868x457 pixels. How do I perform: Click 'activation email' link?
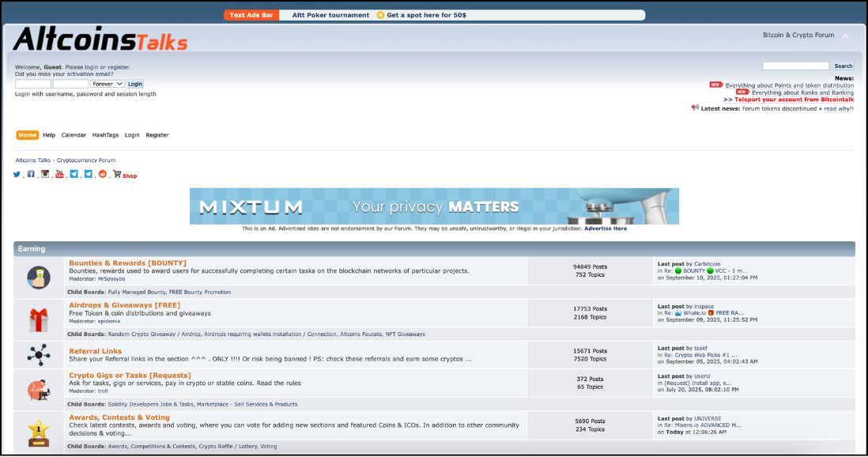click(x=90, y=74)
